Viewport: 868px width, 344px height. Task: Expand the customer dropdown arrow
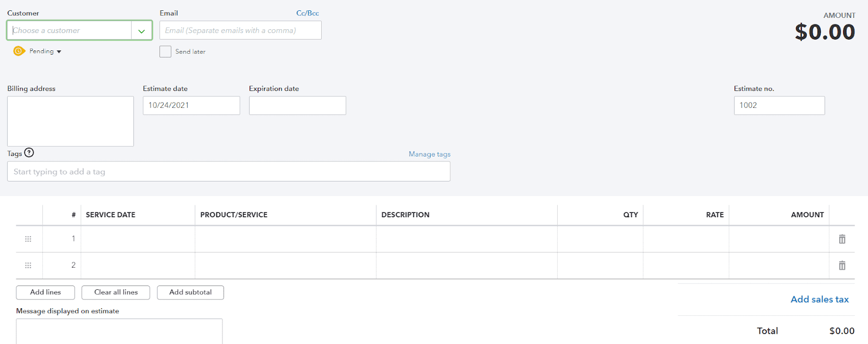[x=142, y=31]
